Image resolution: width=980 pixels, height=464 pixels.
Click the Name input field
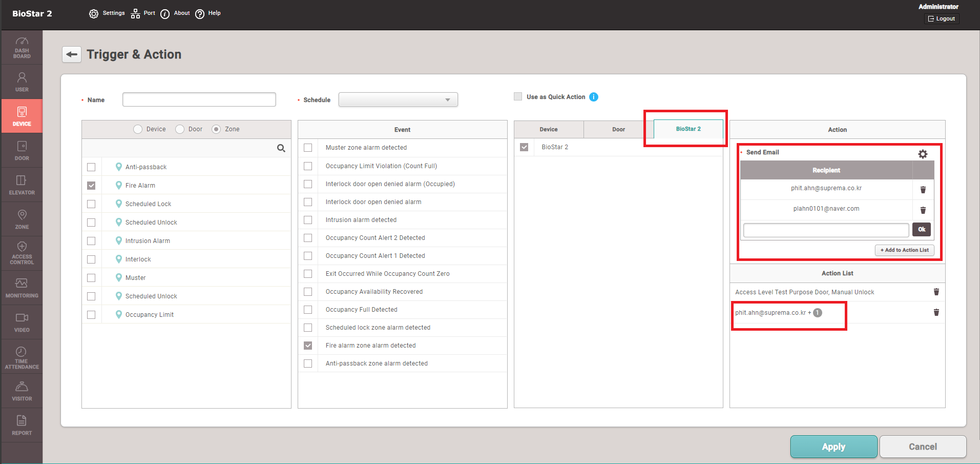coord(199,99)
